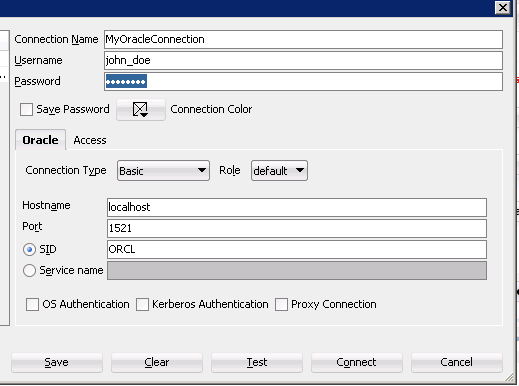Check the Proxy Connection option

(x=281, y=304)
